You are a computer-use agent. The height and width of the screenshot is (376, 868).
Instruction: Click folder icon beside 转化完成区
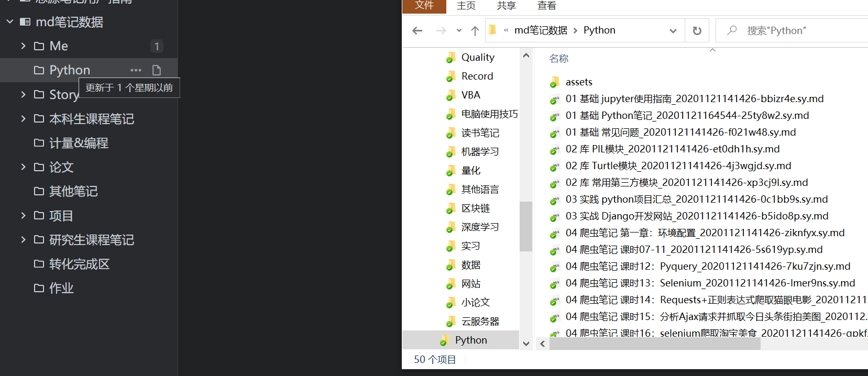coord(39,264)
